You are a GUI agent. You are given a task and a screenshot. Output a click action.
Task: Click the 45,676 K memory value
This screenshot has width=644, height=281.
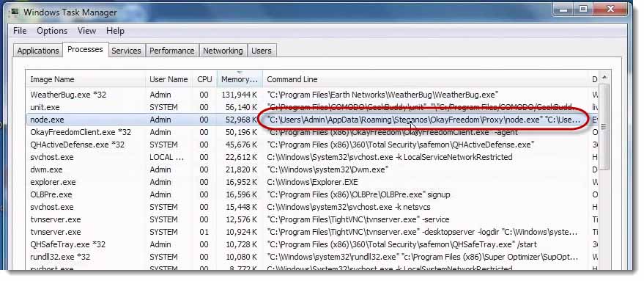[242, 145]
